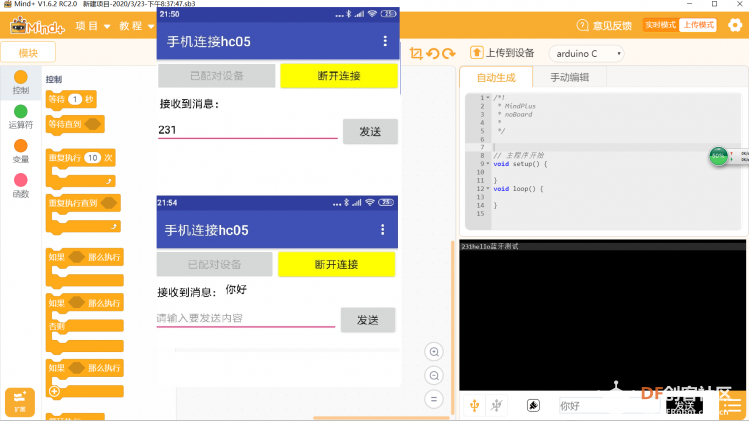Click the 重复执行直到 block
749x423 pixels.
tap(83, 213)
